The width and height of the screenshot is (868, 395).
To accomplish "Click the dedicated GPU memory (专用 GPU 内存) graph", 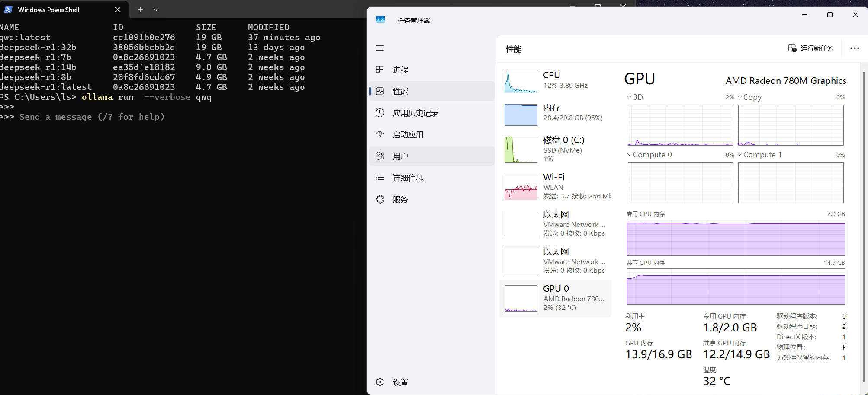I will 736,238.
